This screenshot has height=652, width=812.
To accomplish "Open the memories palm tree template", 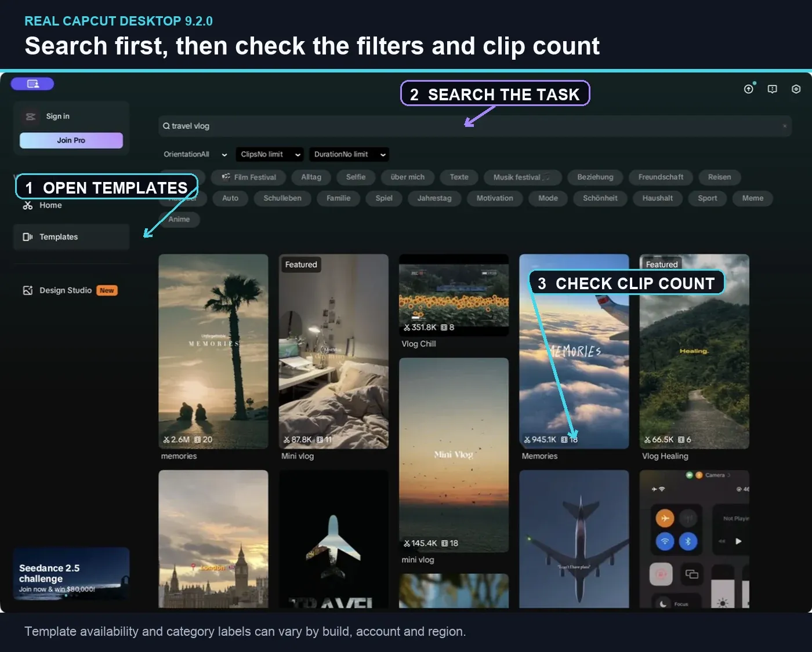I will pyautogui.click(x=213, y=351).
